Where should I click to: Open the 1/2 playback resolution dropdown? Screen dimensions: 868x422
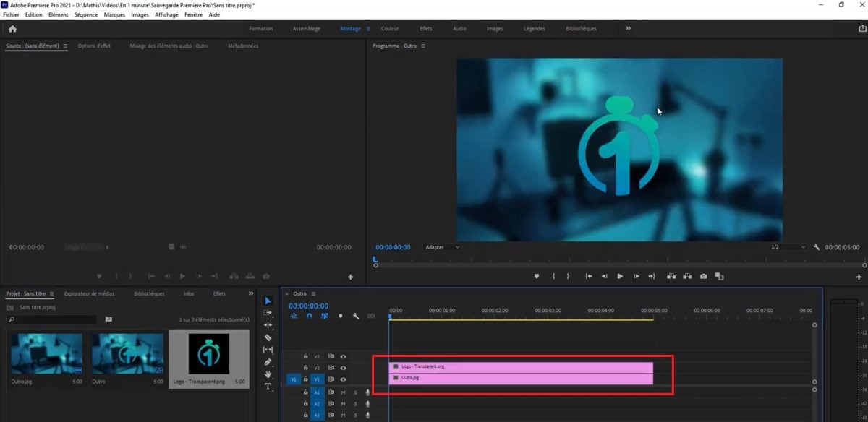(788, 247)
